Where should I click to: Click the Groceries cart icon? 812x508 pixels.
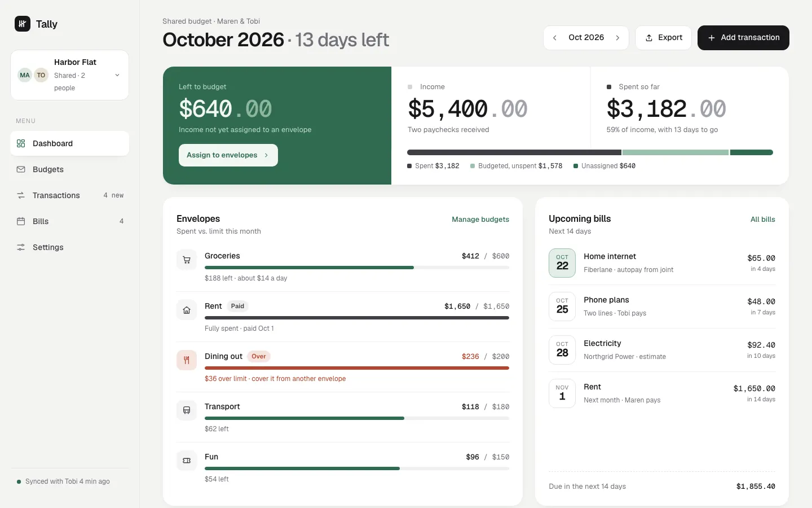click(187, 260)
